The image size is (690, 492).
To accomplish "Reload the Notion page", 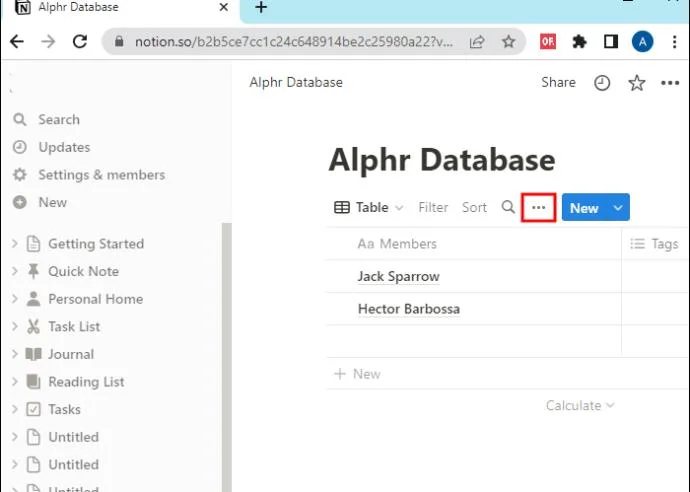I will (x=80, y=42).
